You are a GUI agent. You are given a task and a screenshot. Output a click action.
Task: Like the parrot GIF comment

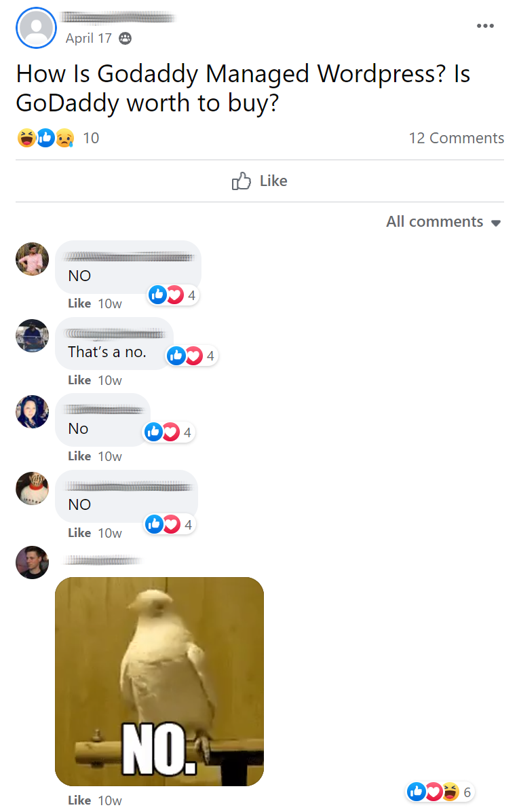coord(79,800)
